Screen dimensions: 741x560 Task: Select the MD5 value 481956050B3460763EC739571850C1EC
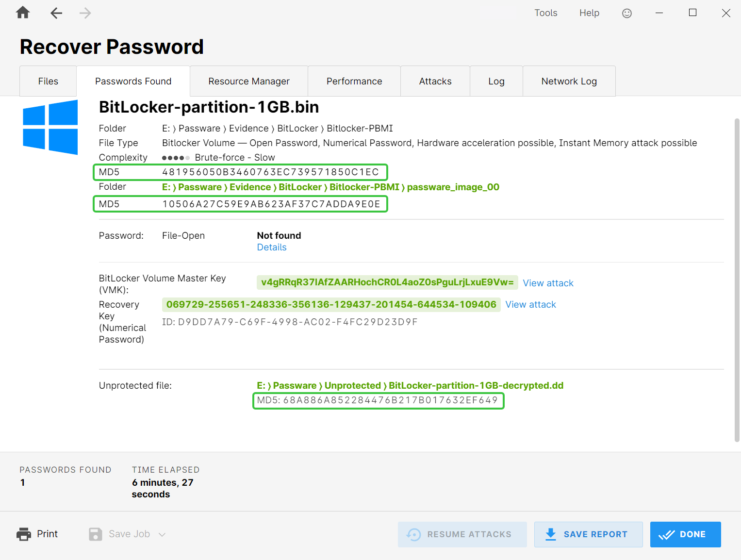270,172
